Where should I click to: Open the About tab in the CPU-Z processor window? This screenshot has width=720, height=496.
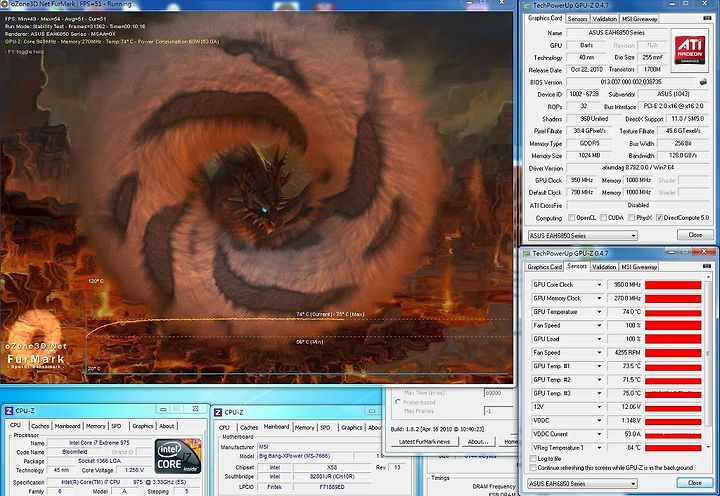pyautogui.click(x=167, y=426)
